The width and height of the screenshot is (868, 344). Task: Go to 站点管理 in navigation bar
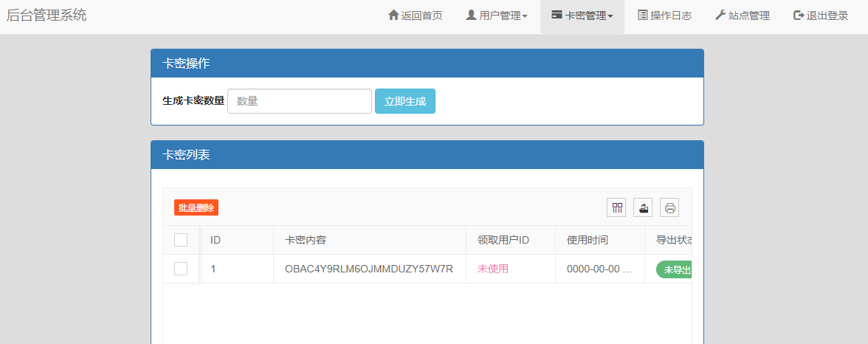point(743,16)
